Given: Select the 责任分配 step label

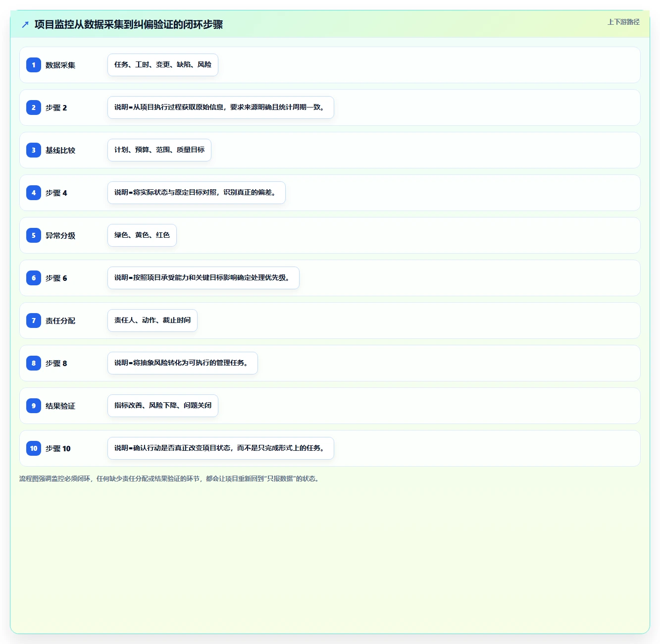Looking at the screenshot, I should click(60, 321).
